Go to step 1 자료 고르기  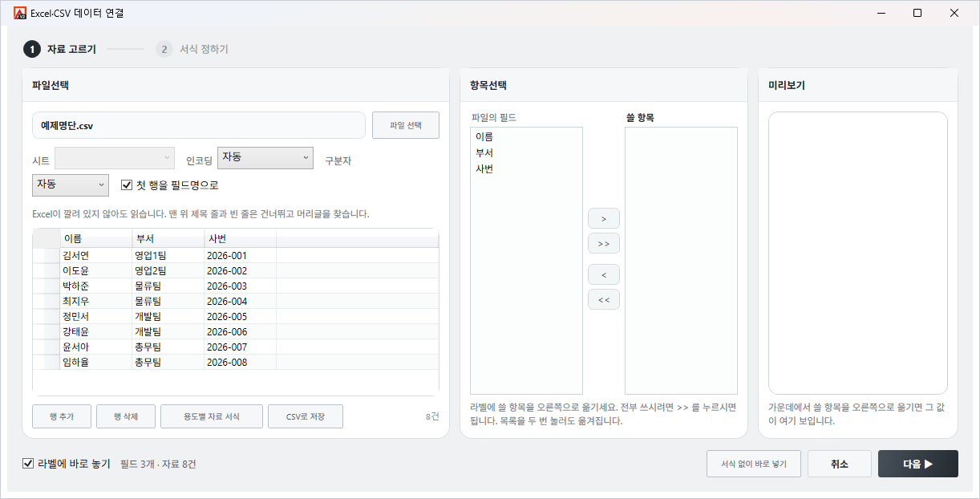[x=60, y=49]
